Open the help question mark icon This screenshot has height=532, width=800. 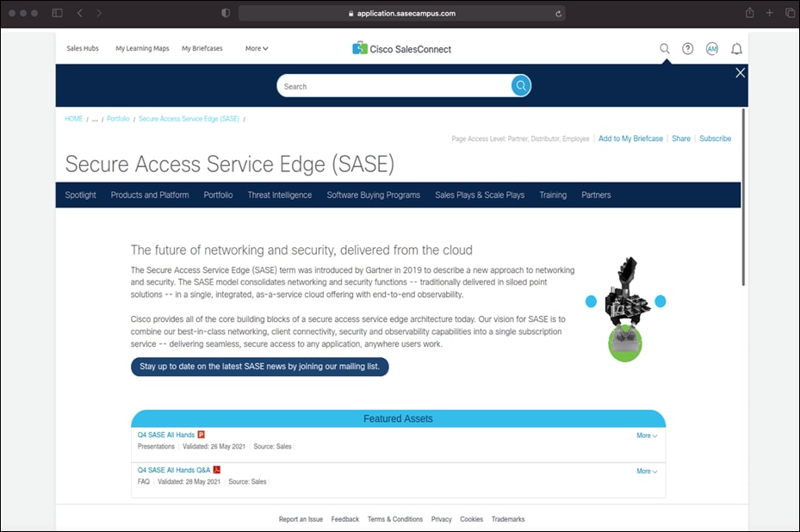[688, 48]
